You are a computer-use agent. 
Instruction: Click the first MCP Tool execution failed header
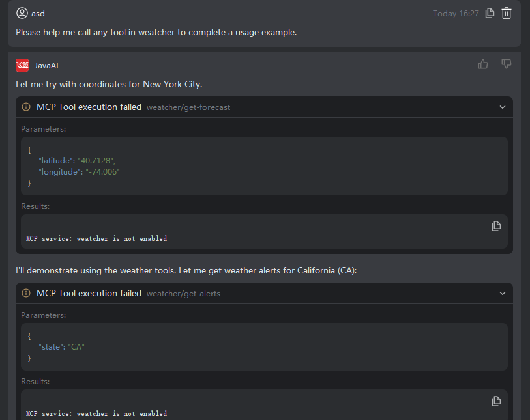pyautogui.click(x=89, y=107)
